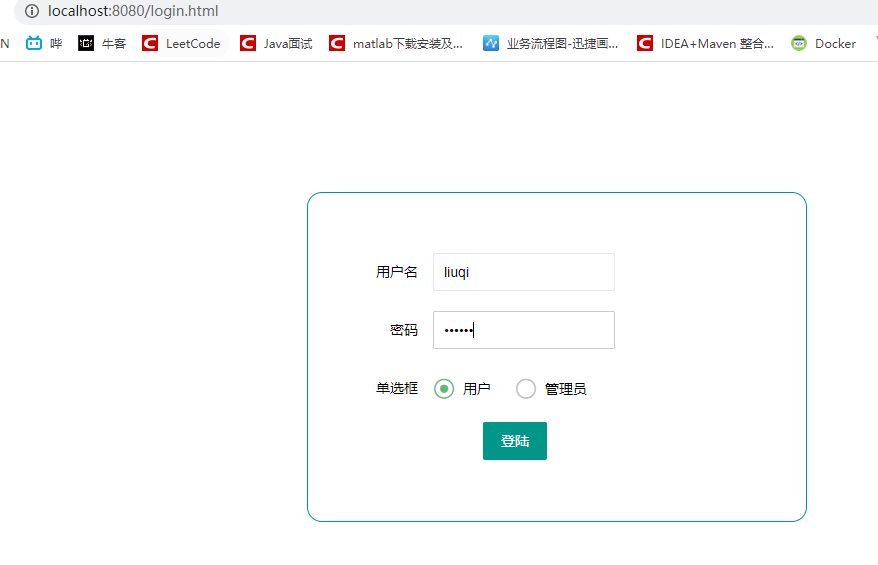This screenshot has width=878, height=565.
Task: Select the 管理员 radio button
Action: pos(526,389)
